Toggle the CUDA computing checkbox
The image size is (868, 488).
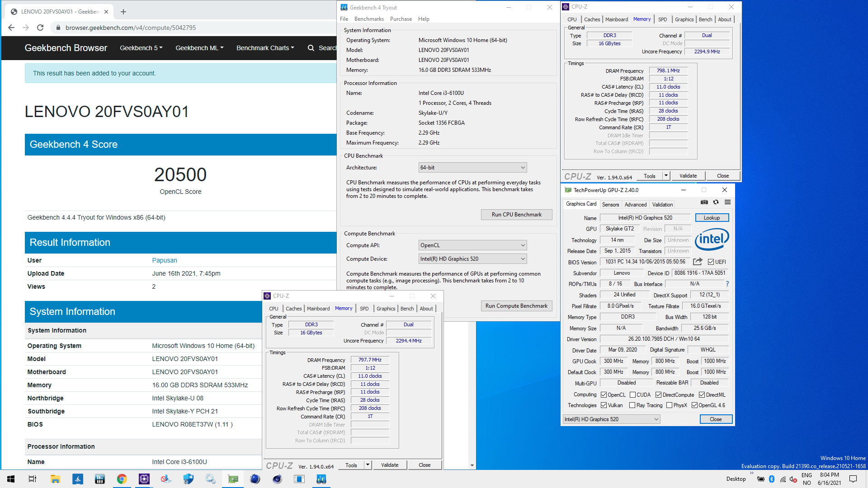[x=633, y=395]
